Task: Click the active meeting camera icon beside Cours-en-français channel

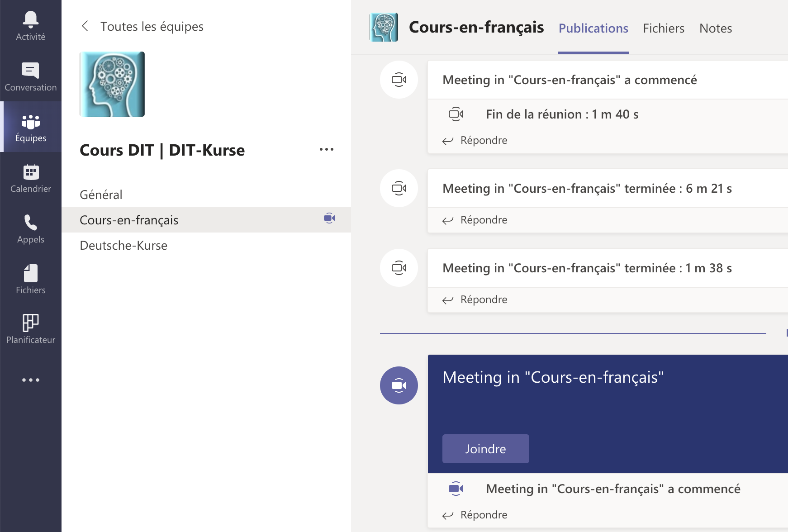Action: pyautogui.click(x=329, y=218)
